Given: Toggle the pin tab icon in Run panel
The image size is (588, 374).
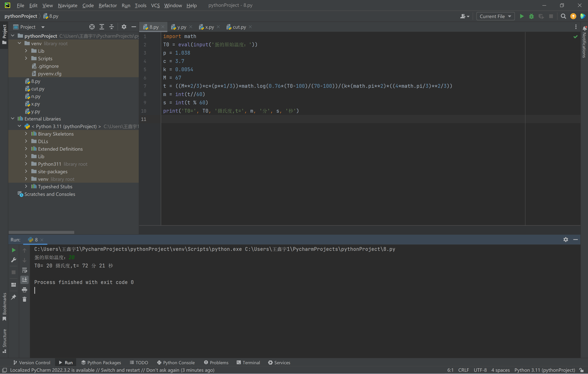Looking at the screenshot, I should pyautogui.click(x=14, y=297).
